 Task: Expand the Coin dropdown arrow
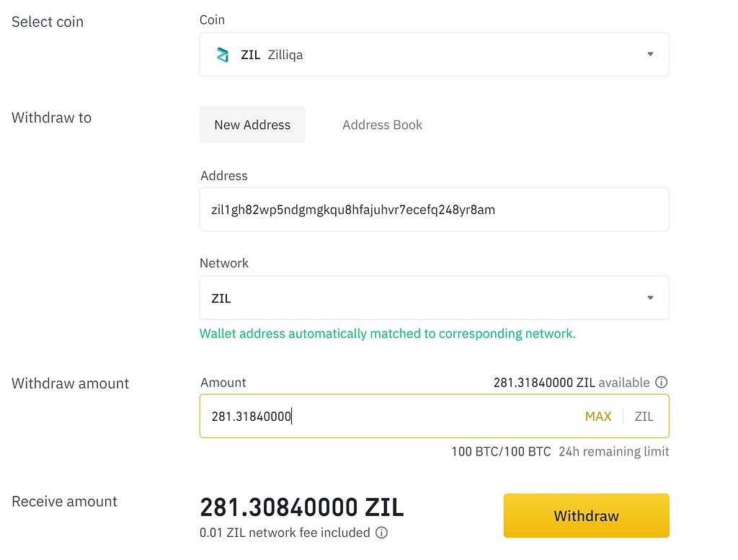tap(650, 54)
